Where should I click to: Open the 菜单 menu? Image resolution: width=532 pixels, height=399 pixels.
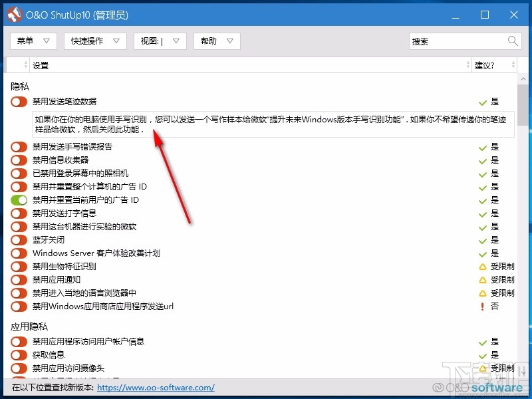click(33, 41)
